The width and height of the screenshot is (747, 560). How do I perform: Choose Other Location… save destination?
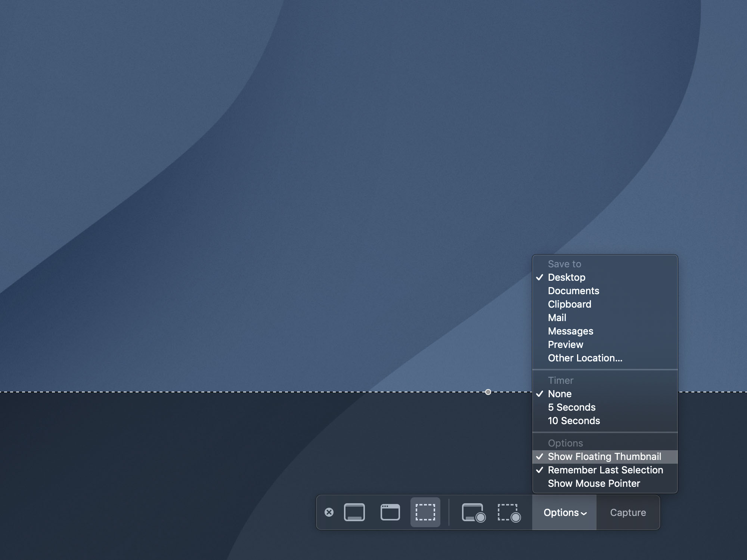585,358
